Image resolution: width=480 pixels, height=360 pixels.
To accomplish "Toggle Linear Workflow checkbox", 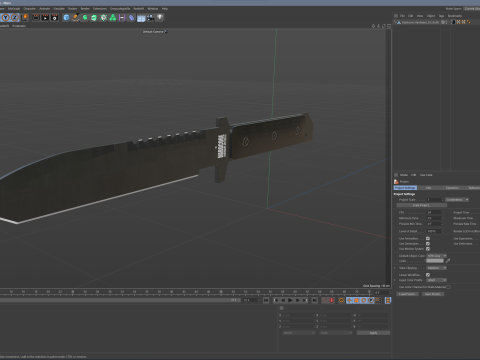I will (x=428, y=275).
